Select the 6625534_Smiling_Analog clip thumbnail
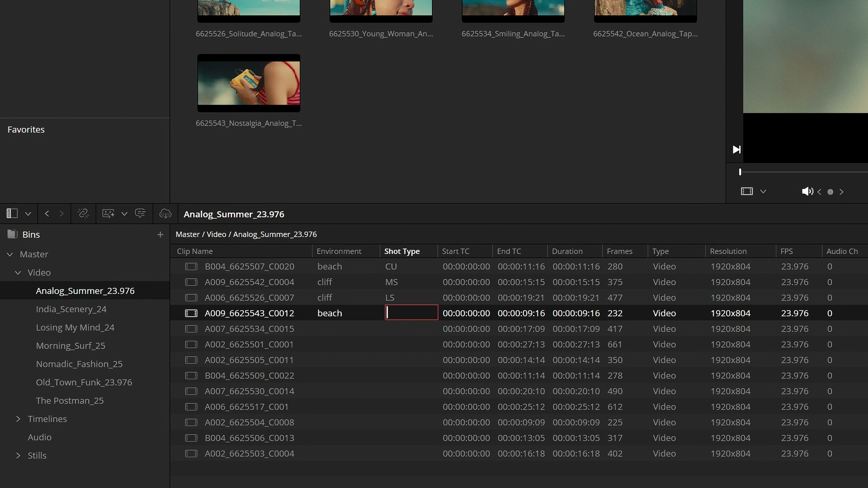This screenshot has height=488, width=868. tap(513, 11)
